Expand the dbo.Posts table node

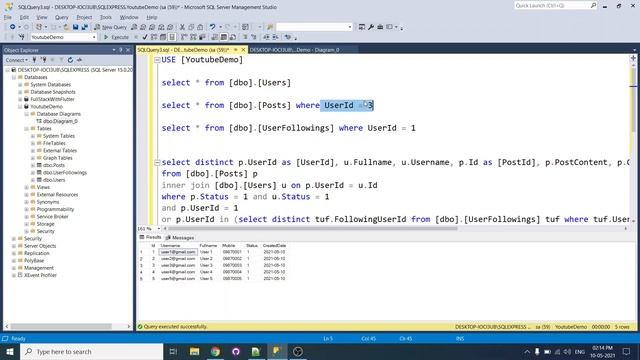[33, 165]
